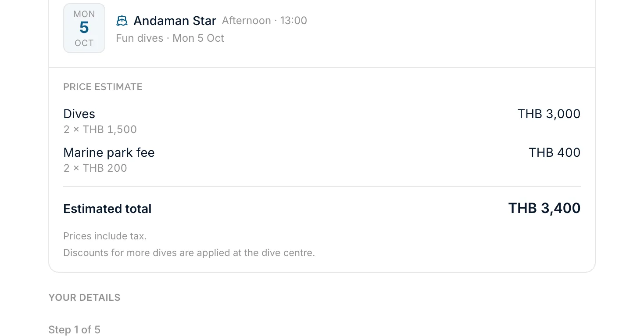Click the 2 × THB 200 breakdown text
Viewport: 644px width, 336px height.
(95, 168)
